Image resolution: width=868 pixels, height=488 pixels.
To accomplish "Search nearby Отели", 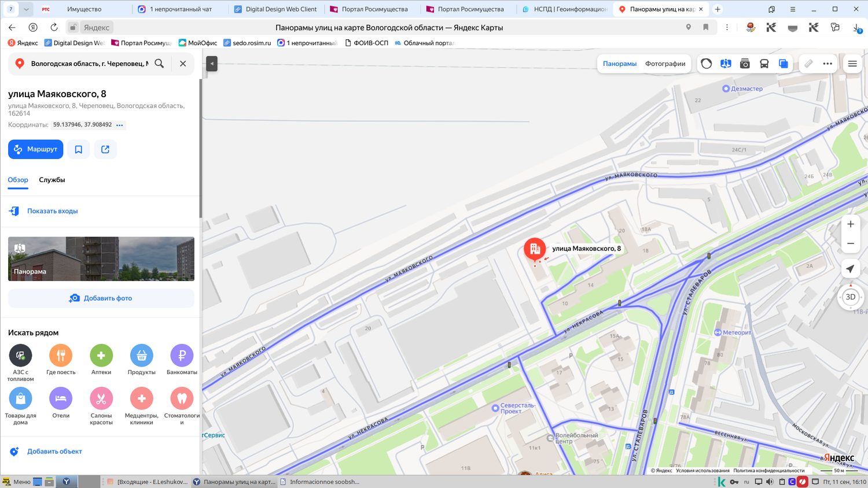I will pos(61,403).
